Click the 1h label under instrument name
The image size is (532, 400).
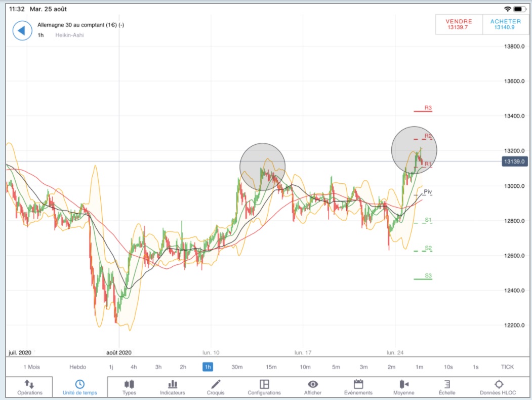40,35
